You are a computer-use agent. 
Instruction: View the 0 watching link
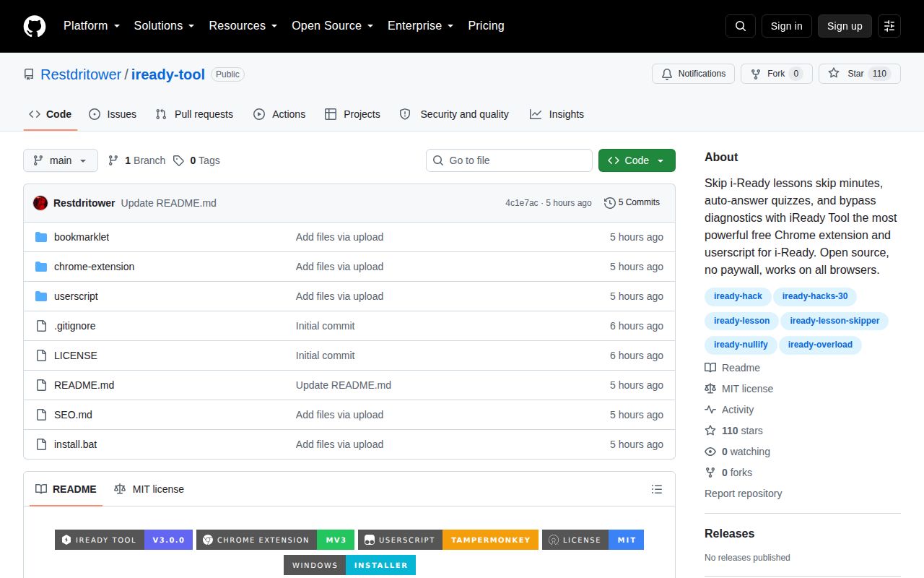click(x=737, y=452)
